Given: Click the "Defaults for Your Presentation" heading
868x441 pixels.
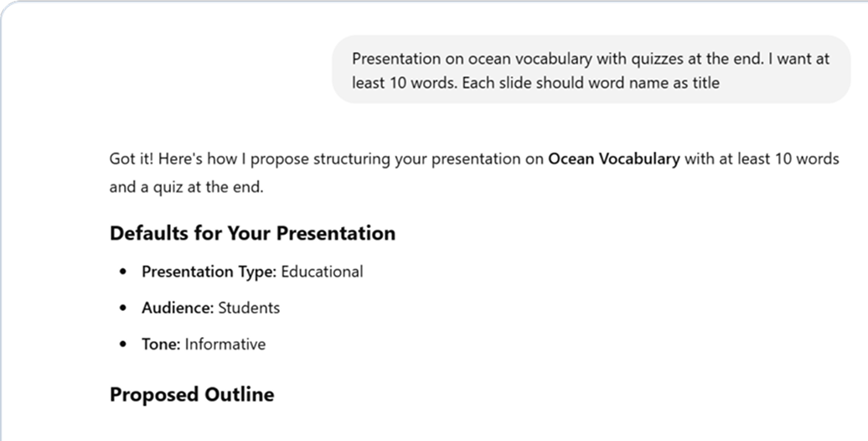Looking at the screenshot, I should pyautogui.click(x=252, y=233).
